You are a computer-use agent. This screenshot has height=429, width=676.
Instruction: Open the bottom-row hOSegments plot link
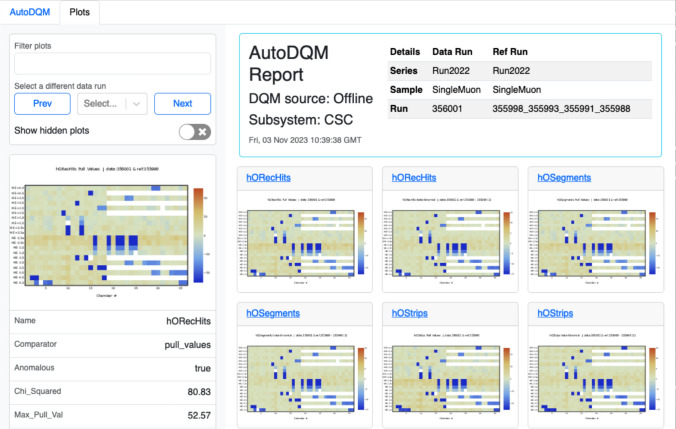(x=273, y=313)
